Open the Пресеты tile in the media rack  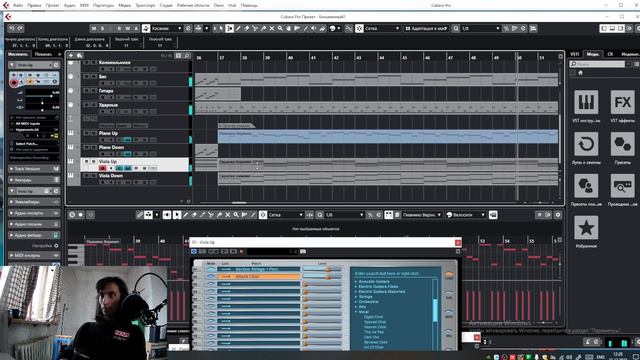(x=622, y=144)
